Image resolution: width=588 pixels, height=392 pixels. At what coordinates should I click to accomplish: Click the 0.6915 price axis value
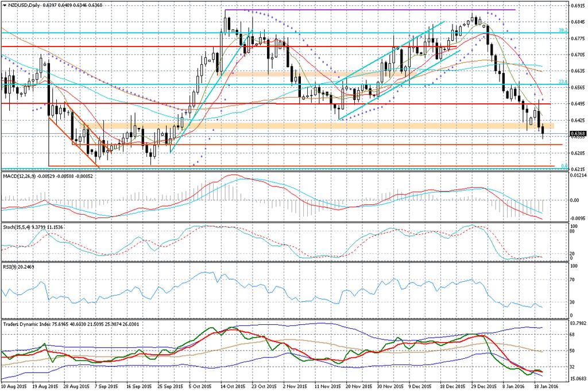click(x=578, y=6)
